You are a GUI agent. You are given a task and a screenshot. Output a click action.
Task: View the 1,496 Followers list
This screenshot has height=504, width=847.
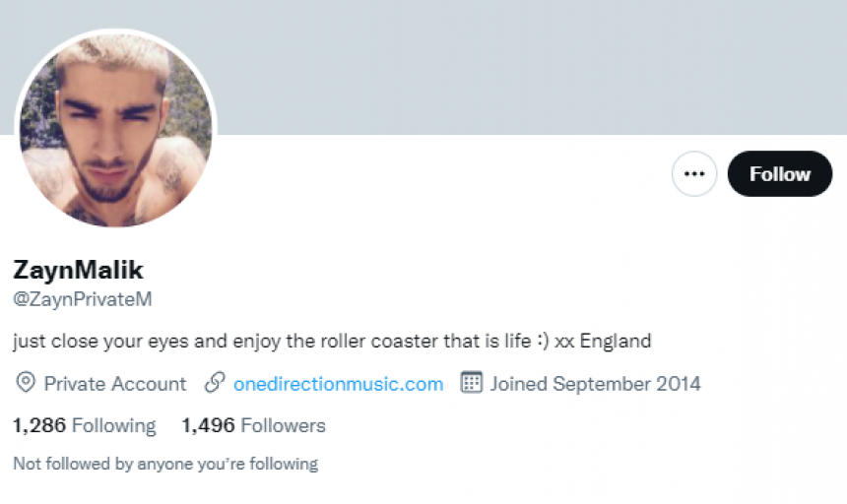[253, 425]
